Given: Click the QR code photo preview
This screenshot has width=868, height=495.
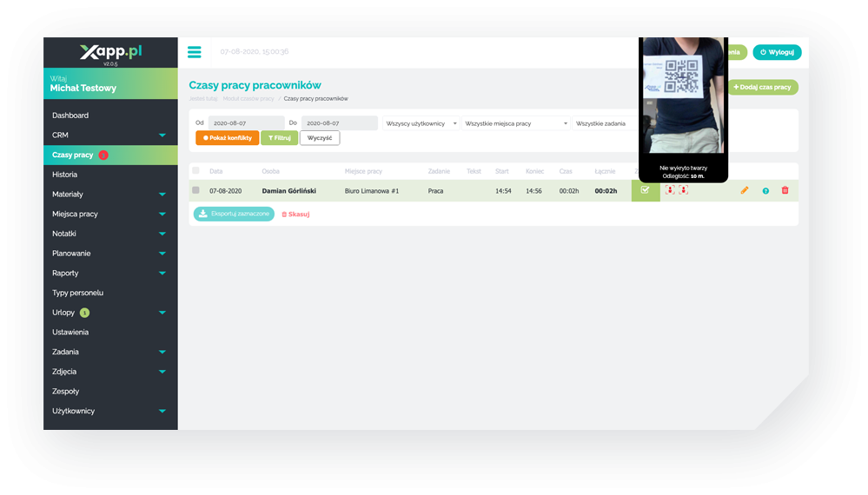Looking at the screenshot, I should point(683,96).
